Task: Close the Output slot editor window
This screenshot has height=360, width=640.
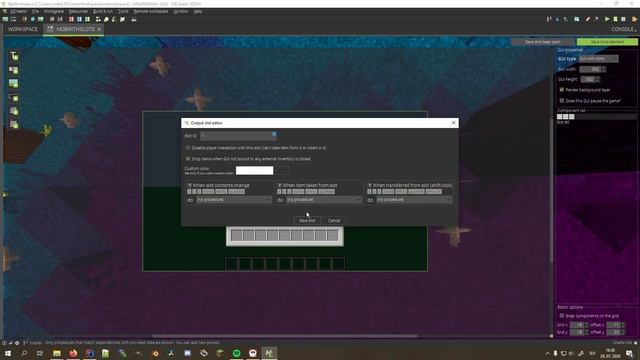Action: point(453,123)
